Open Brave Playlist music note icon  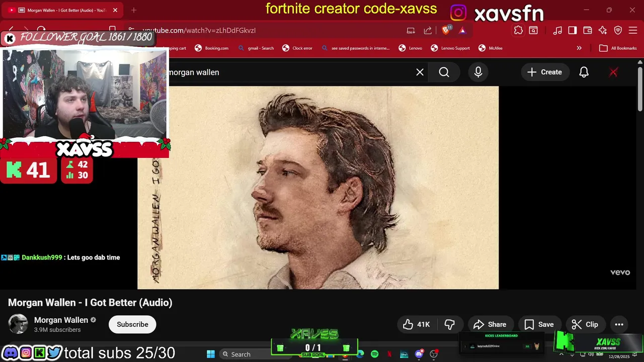[557, 30]
